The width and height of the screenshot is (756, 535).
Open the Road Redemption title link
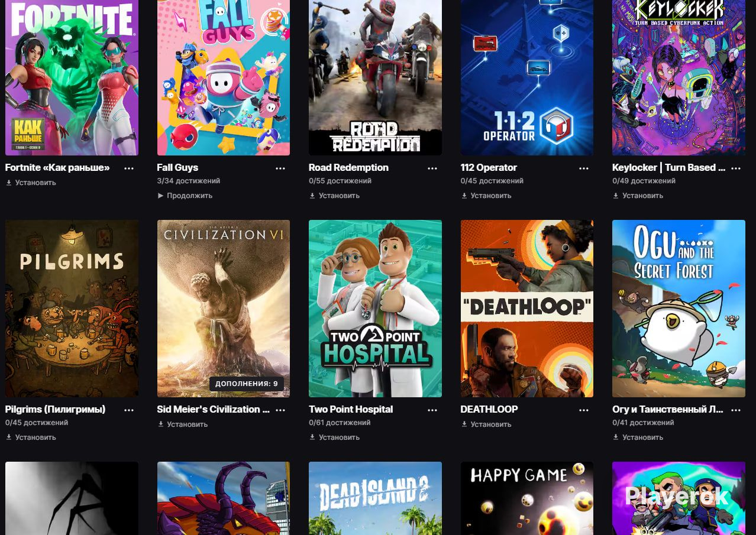point(348,168)
